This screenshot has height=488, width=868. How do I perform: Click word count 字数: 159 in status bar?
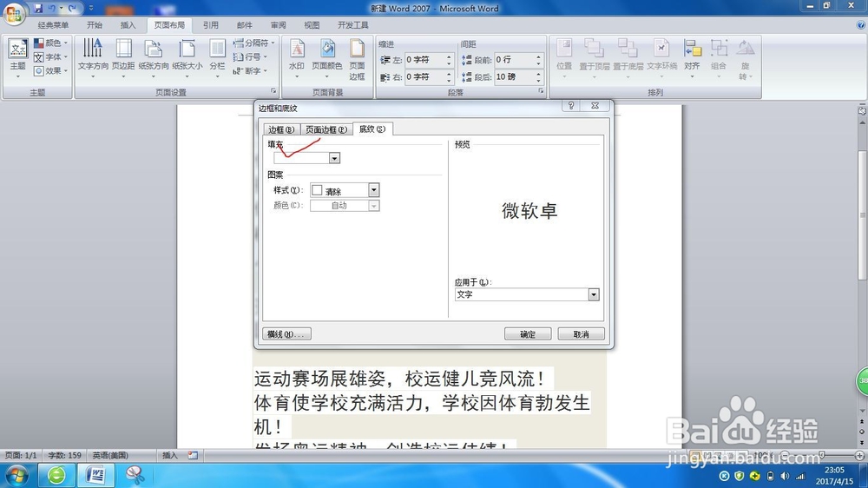[65, 455]
